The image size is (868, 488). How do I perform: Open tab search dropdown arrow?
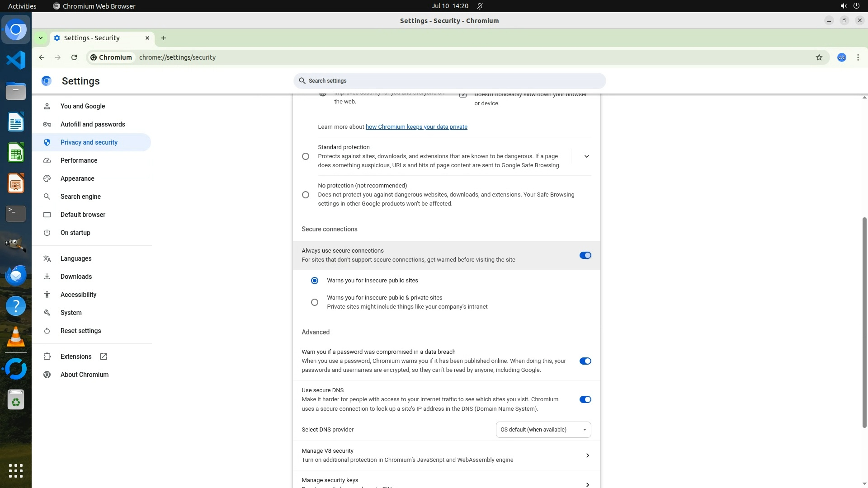tap(41, 38)
